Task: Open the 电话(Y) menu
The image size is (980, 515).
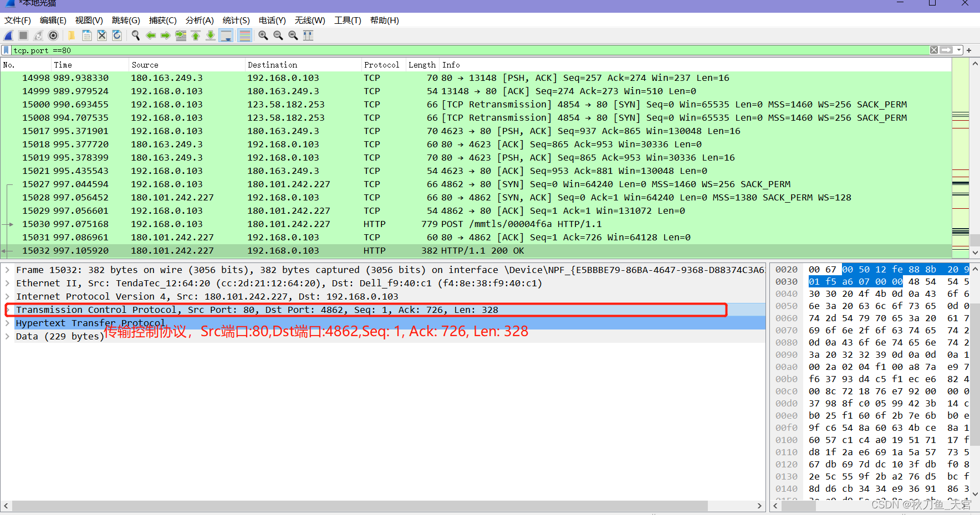Action: pyautogui.click(x=272, y=20)
